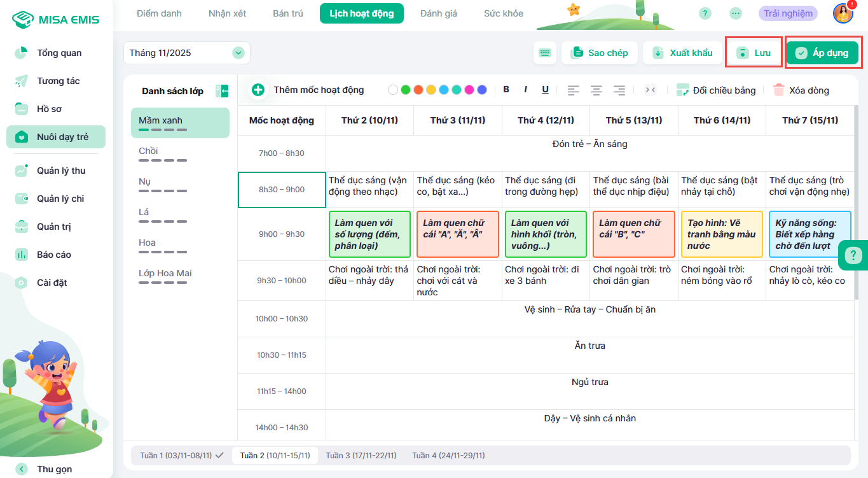Viewport: 868px width, 478px height.
Task: Switch to the Điểm danh tab
Action: pyautogui.click(x=158, y=13)
